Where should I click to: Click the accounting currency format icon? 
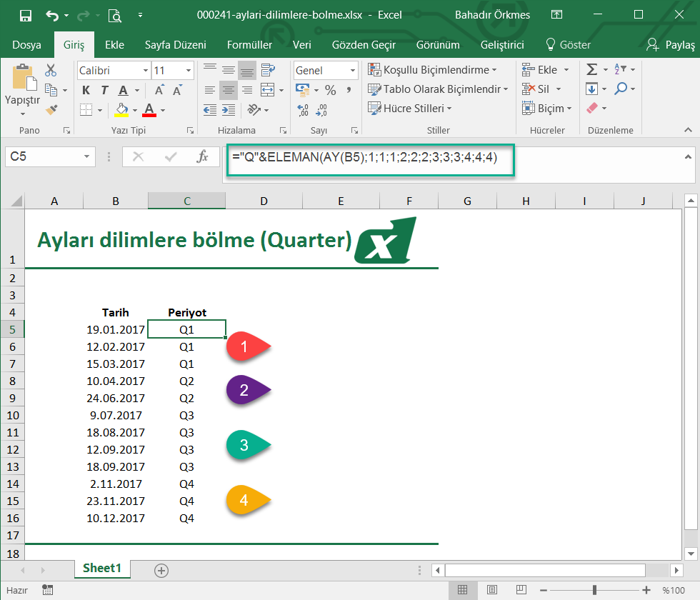pyautogui.click(x=303, y=90)
